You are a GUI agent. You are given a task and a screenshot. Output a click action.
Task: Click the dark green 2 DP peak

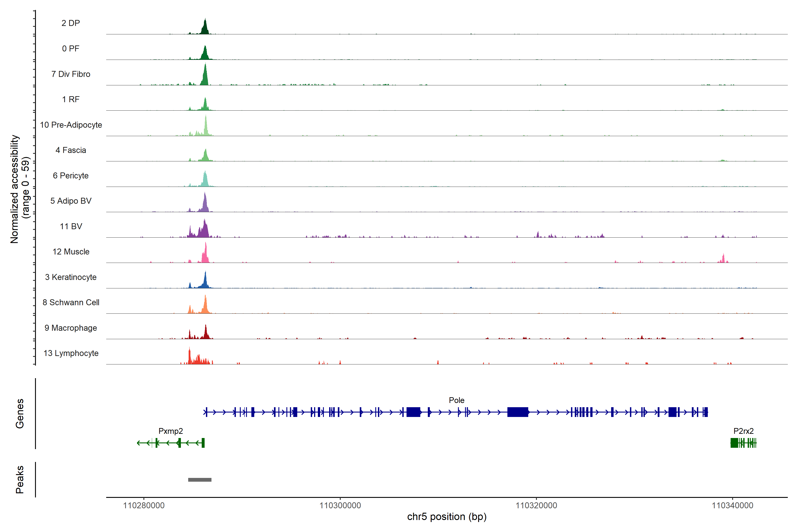point(205,29)
